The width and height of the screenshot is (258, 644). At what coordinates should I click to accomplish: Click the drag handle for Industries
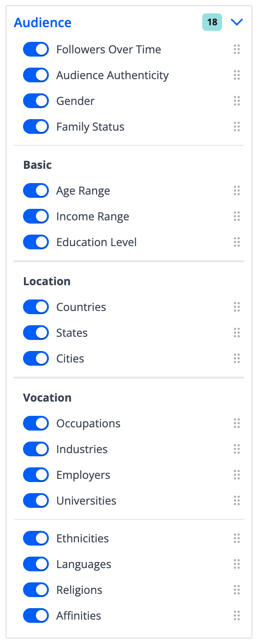click(237, 449)
